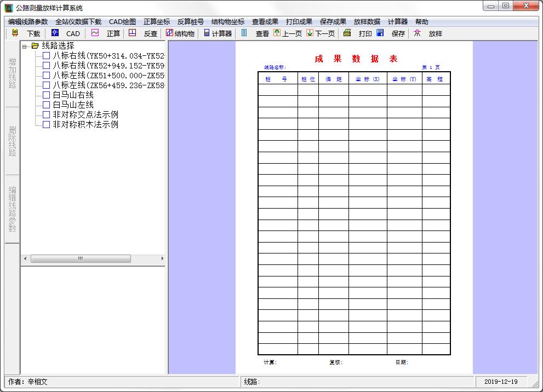Click the 打印 printer icon
Screen dimensions: 543x392
tap(347, 33)
